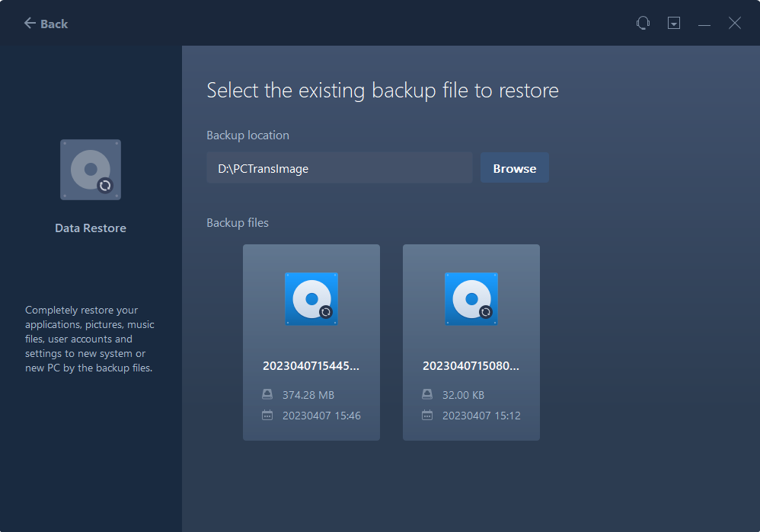This screenshot has height=532, width=760.
Task: Choose the backup file name 2023040715080...
Action: click(x=471, y=366)
